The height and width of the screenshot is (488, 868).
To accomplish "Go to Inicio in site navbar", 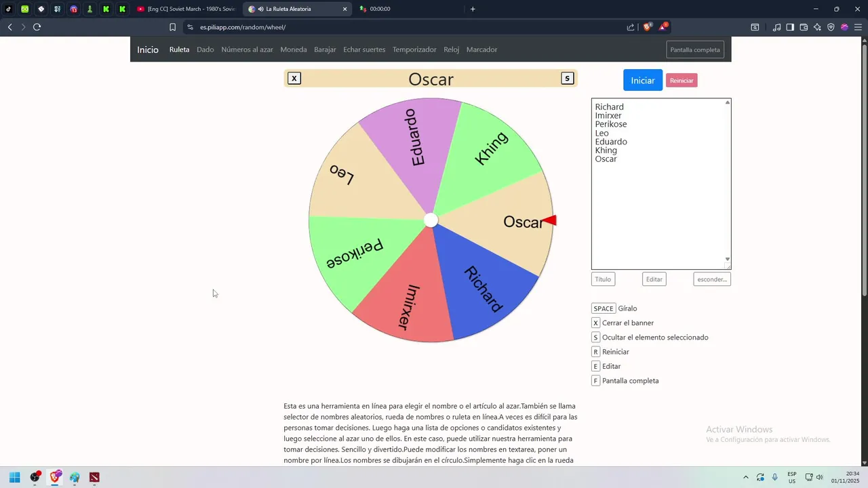I will [x=148, y=49].
